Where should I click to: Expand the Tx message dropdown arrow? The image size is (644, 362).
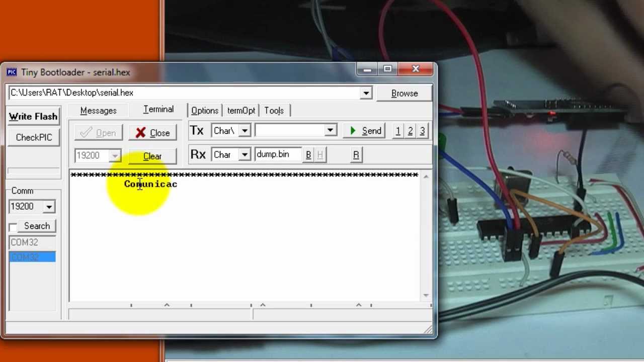tap(330, 131)
